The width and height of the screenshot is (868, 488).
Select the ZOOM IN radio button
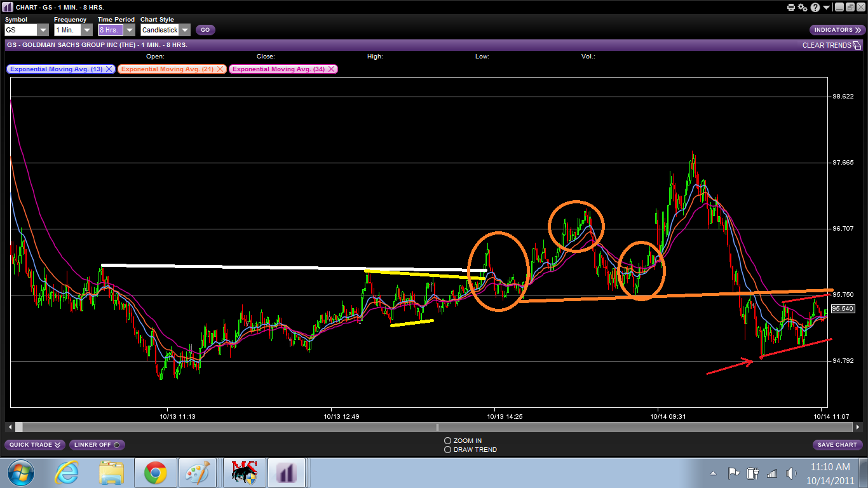[447, 440]
